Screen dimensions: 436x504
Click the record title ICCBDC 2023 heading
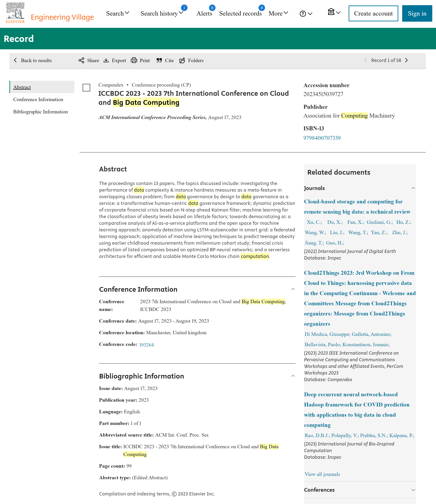pyautogui.click(x=193, y=98)
